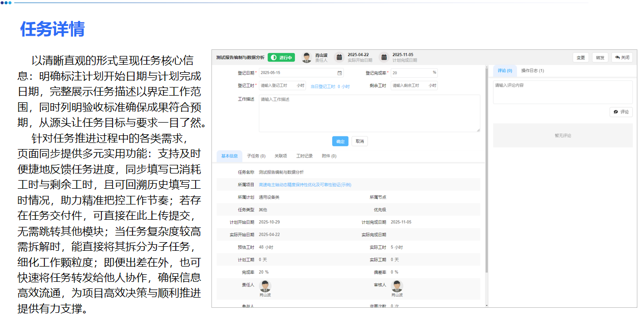Click the 确定 confirm button
644x320 pixels.
pyautogui.click(x=341, y=141)
